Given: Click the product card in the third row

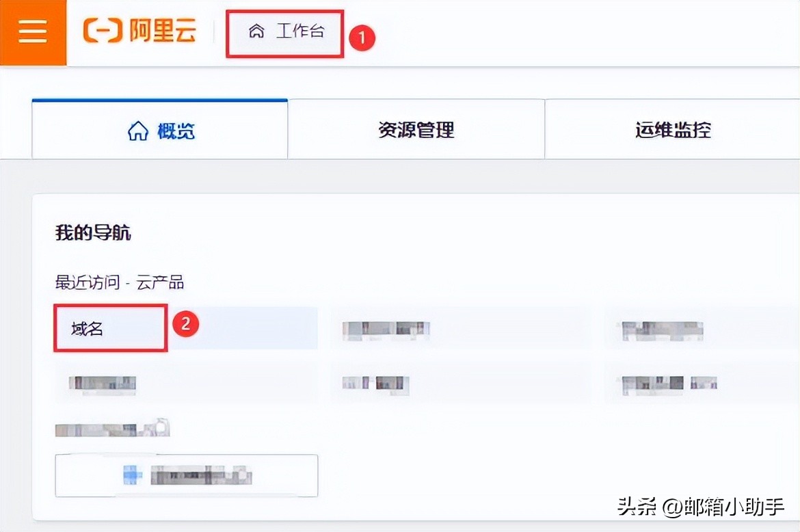Looking at the screenshot, I should pyautogui.click(x=113, y=429).
